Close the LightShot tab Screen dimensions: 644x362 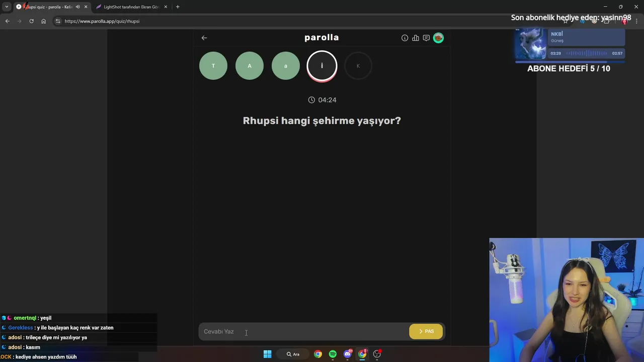click(166, 7)
